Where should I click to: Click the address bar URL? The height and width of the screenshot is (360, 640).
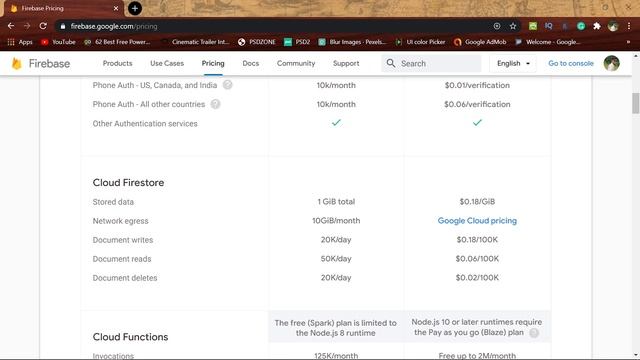coord(114,26)
